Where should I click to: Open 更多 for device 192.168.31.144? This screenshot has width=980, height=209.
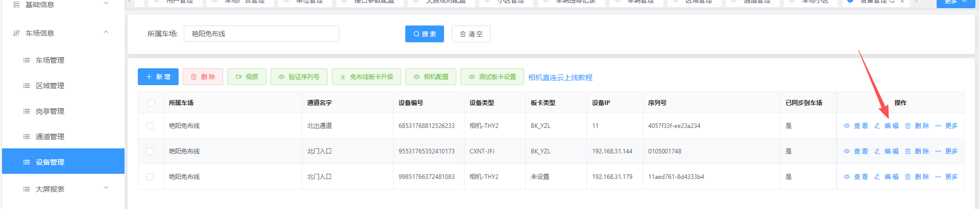[946, 151]
